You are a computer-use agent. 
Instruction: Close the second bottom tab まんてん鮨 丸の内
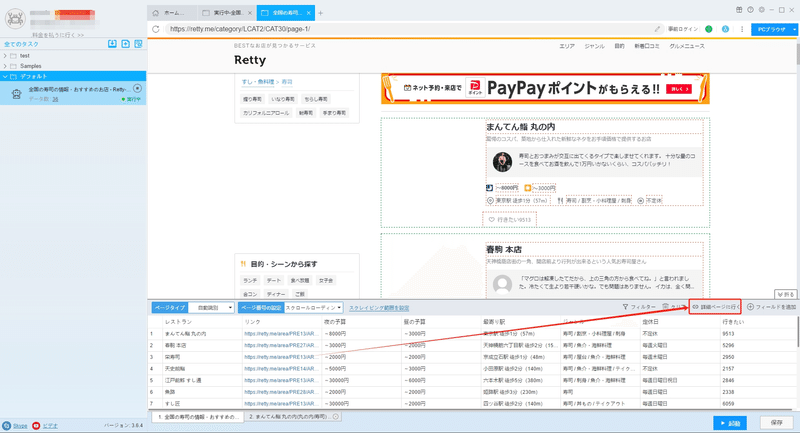336,417
